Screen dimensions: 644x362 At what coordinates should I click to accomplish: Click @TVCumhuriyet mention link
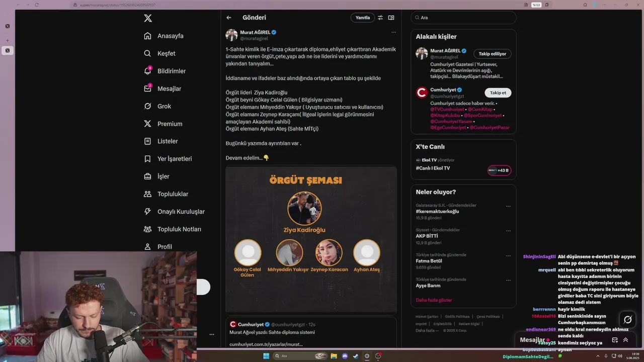[x=447, y=109]
